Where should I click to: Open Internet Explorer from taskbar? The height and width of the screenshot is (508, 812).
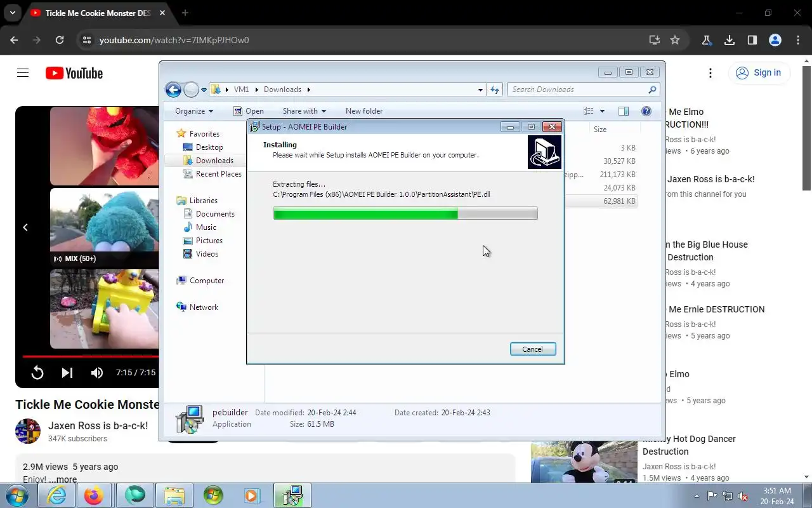coord(56,495)
